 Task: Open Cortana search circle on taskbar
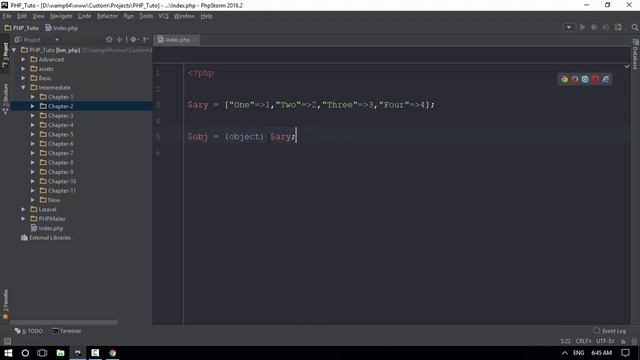point(25,353)
